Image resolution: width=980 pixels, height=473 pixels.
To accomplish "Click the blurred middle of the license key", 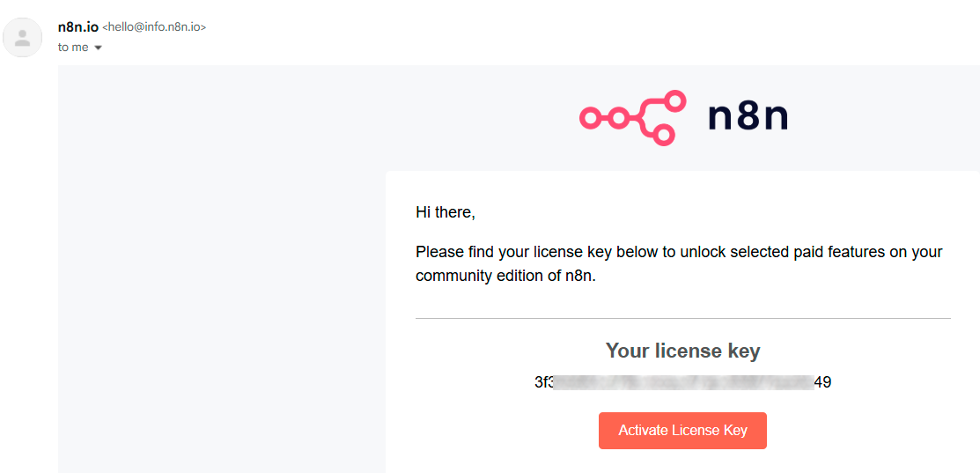I will click(x=683, y=382).
